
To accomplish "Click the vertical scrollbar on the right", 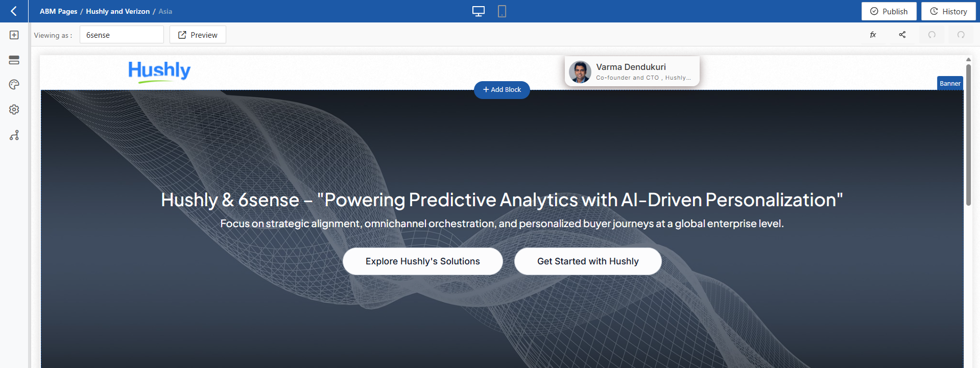I will point(968,135).
